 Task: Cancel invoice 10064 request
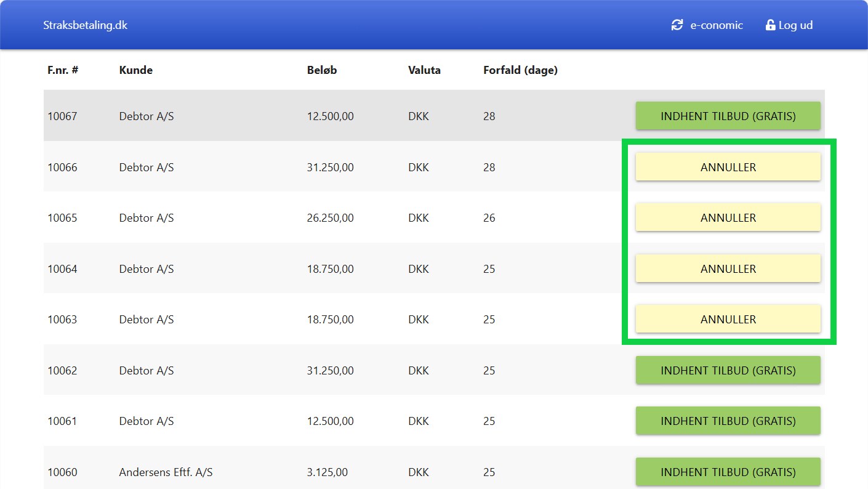[x=728, y=269]
